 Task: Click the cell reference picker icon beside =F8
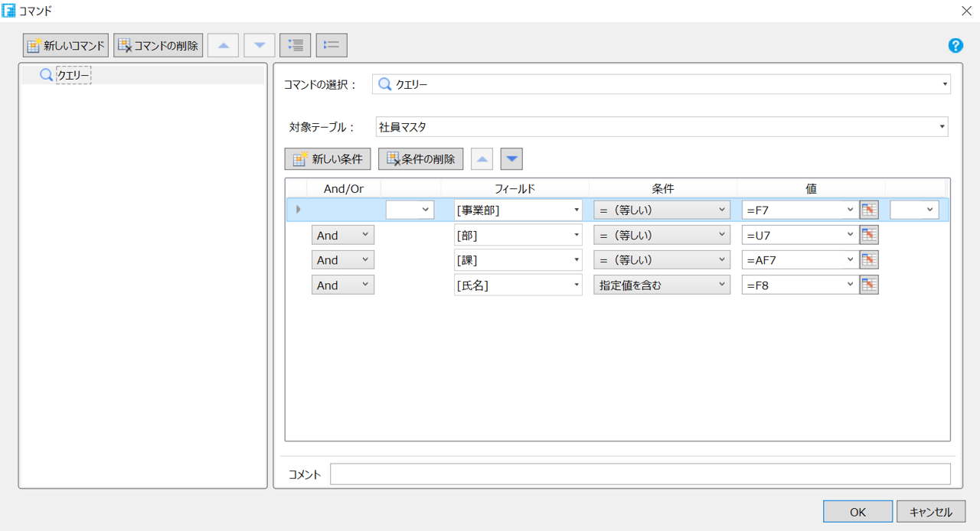click(868, 284)
